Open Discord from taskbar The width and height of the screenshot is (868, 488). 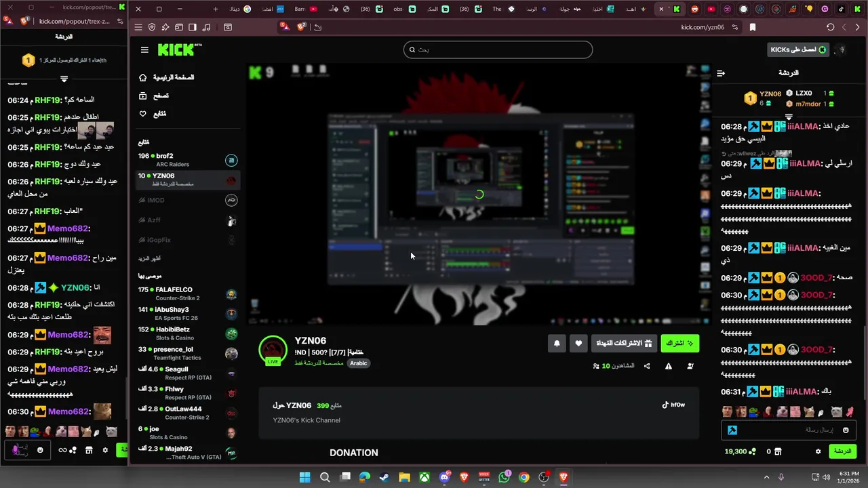pyautogui.click(x=444, y=477)
